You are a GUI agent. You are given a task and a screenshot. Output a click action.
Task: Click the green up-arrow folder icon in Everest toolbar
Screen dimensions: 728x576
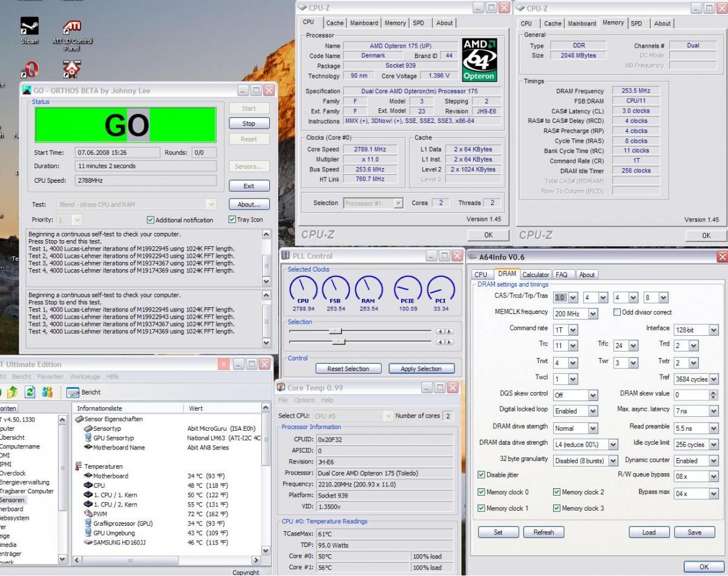(12, 391)
